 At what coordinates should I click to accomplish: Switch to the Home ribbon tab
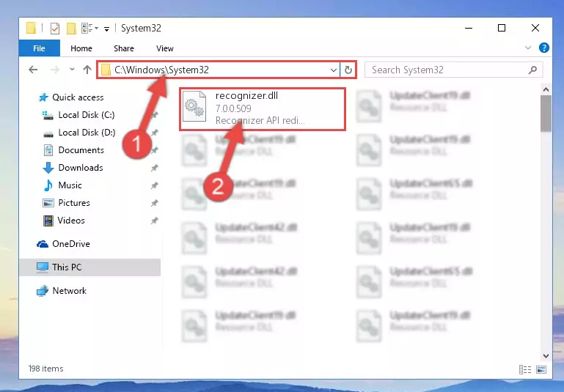(81, 48)
